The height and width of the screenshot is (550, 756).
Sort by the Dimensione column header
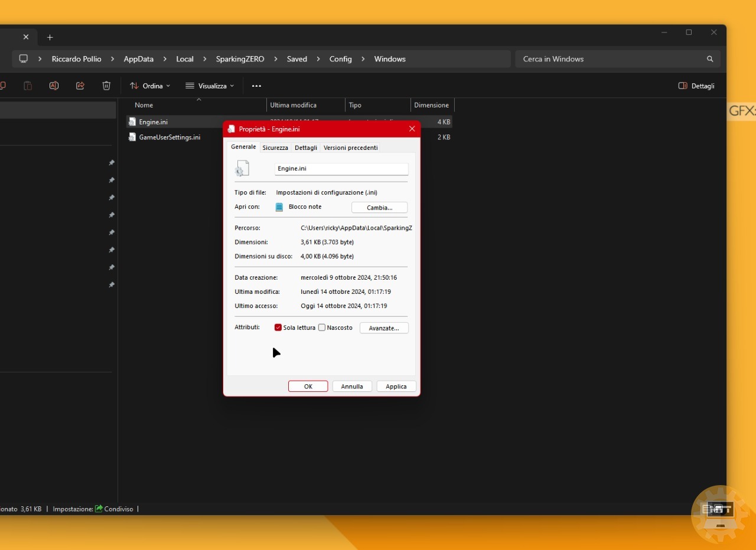coord(432,105)
